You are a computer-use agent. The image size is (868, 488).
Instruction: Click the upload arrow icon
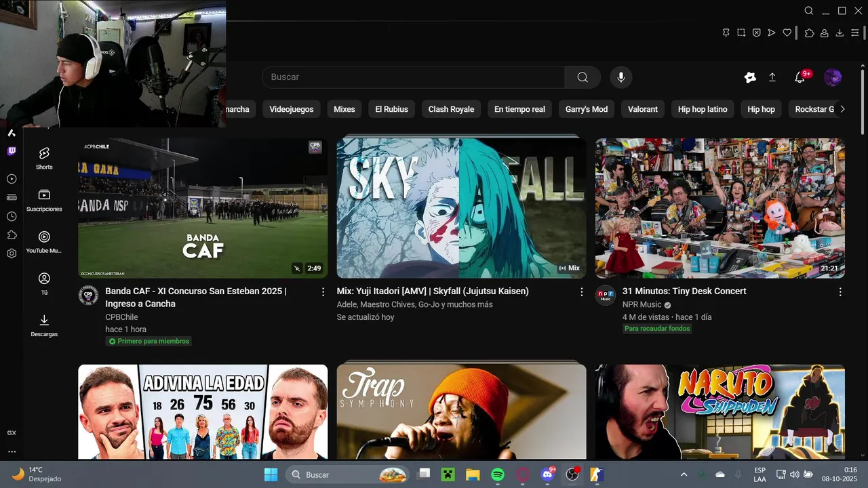(772, 77)
